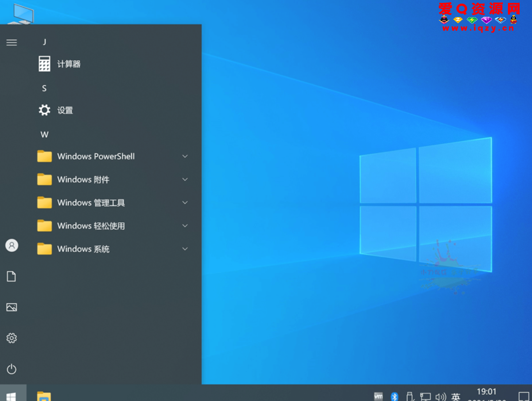Click the Windows PowerShell folder icon
532x401 pixels.
44,156
